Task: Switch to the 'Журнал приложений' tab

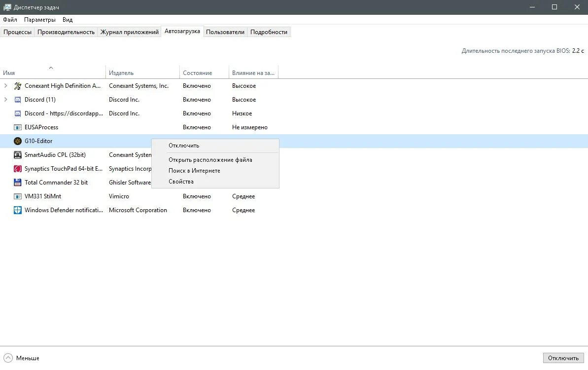Action: (x=129, y=32)
